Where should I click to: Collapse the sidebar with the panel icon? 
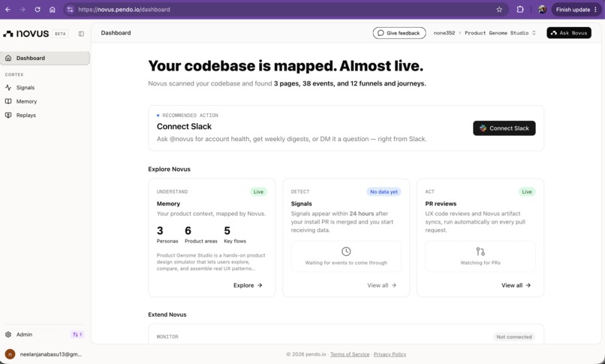coord(81,34)
